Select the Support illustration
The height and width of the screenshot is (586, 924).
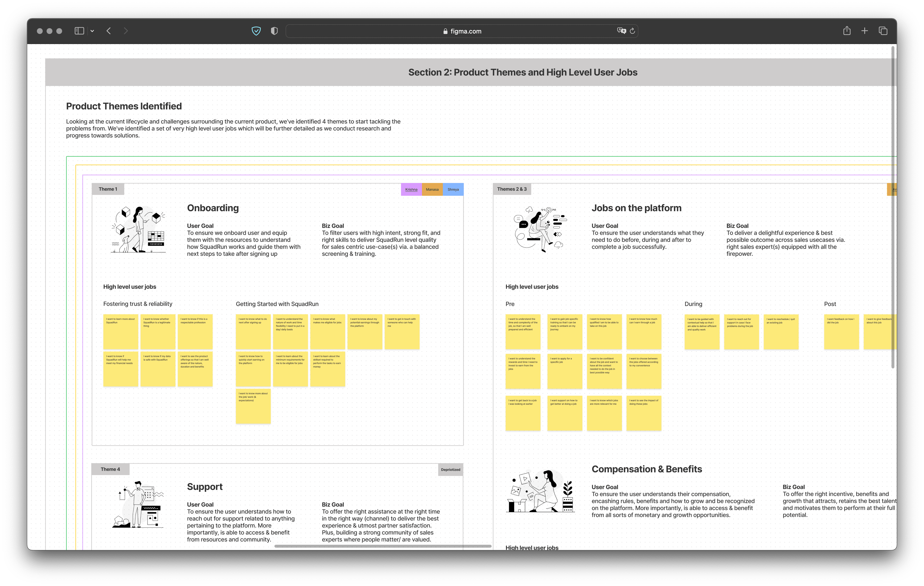[139, 504]
